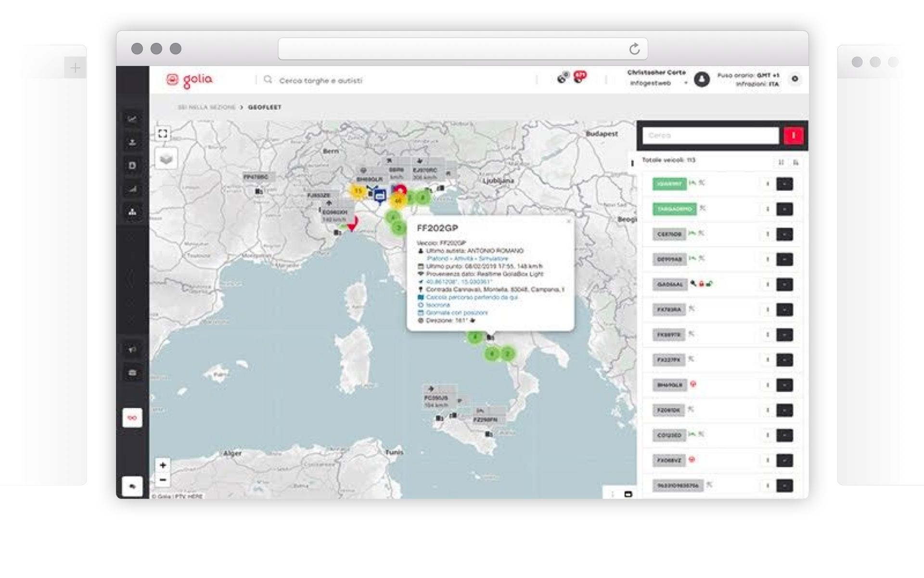Select the GA056AL vehicle tag
The image size is (924, 578).
click(670, 284)
